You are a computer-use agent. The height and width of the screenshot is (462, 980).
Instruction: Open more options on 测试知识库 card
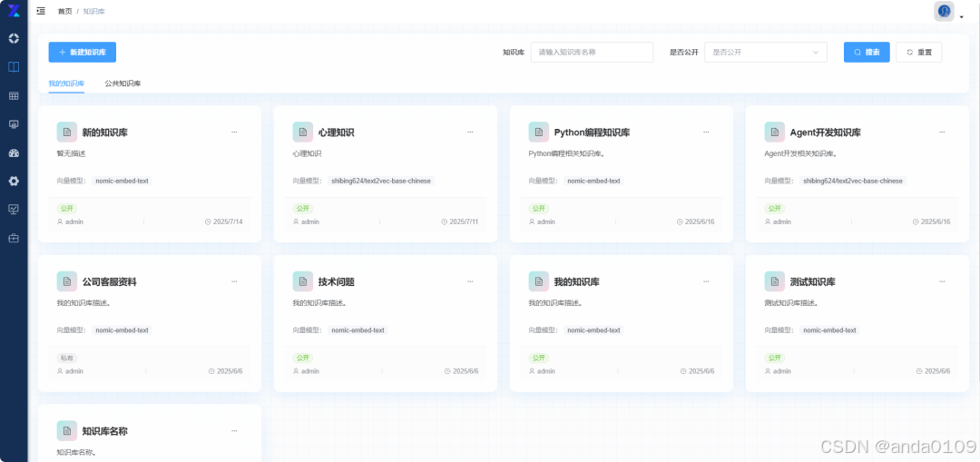(x=942, y=281)
